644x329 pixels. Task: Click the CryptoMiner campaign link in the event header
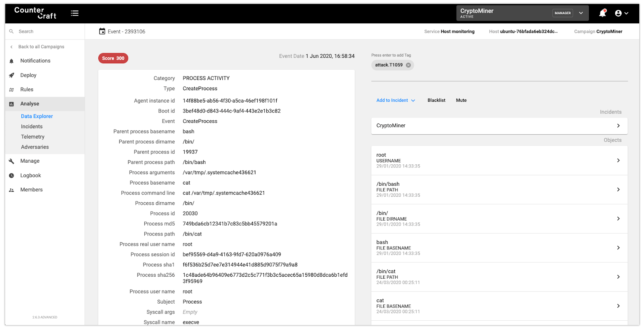click(609, 32)
